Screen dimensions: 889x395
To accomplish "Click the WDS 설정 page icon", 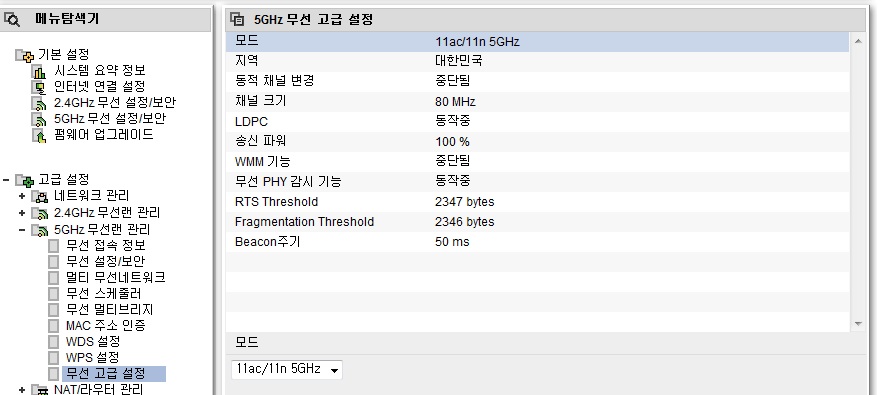I will [x=53, y=342].
